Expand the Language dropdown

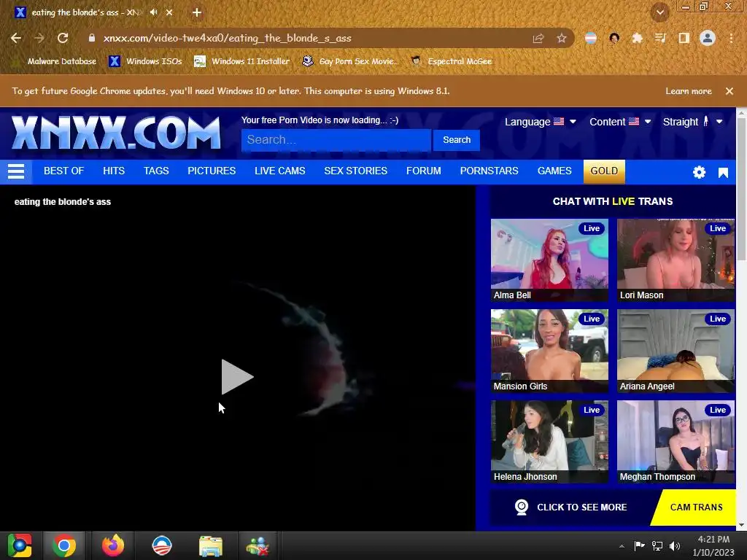tap(541, 122)
